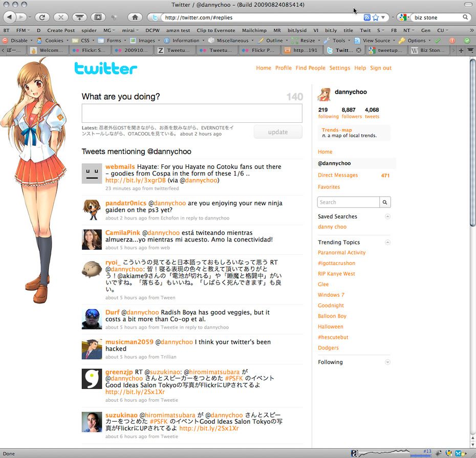476x458 pixels.
Task: Click the Find People link
Action: (x=310, y=68)
